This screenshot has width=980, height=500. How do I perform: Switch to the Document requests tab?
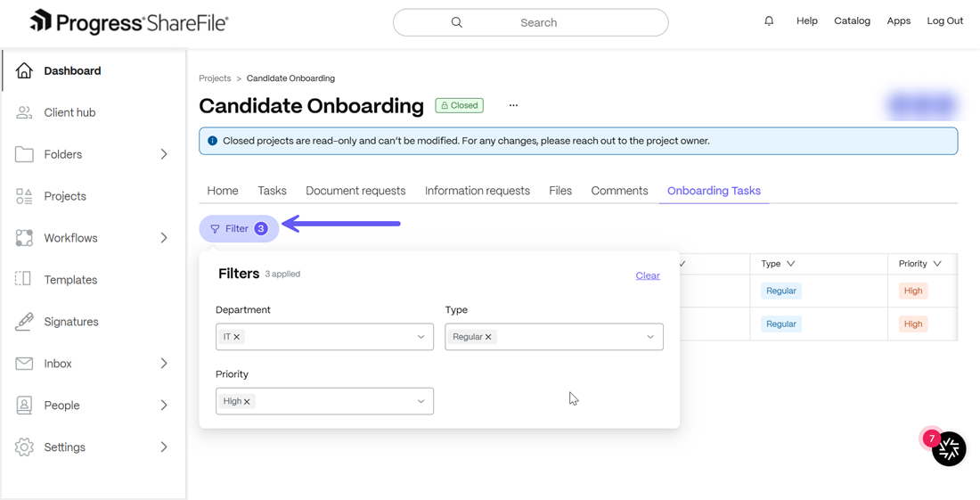(x=355, y=191)
